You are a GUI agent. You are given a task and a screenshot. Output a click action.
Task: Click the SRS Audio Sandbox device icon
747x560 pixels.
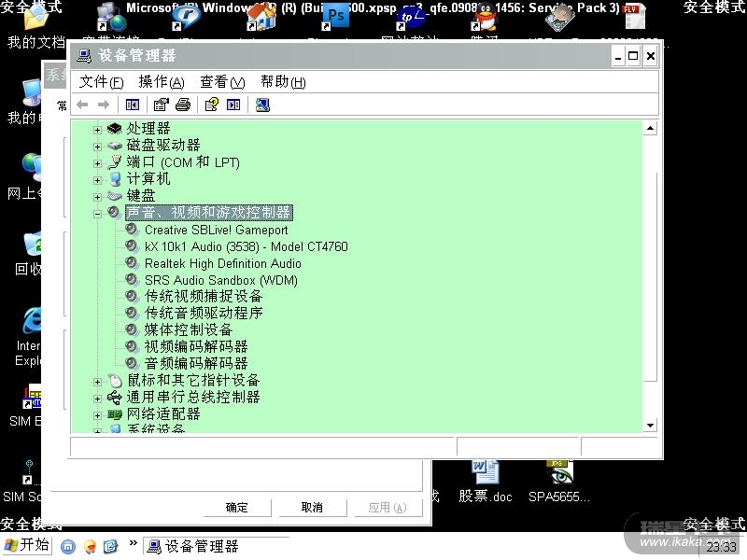[x=132, y=279]
